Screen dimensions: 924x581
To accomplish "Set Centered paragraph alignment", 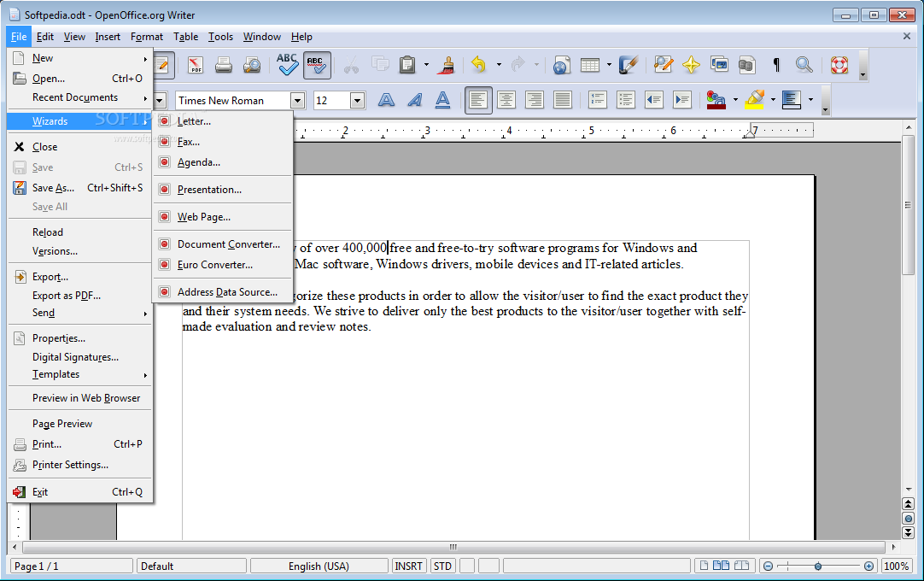I will [x=506, y=100].
